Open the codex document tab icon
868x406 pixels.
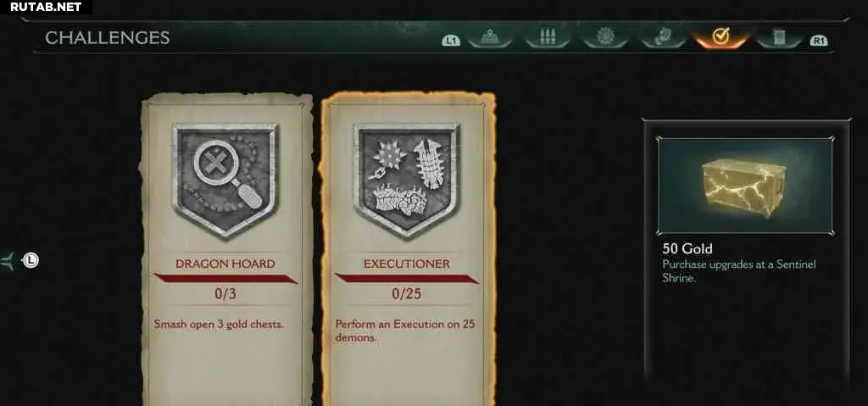(780, 37)
